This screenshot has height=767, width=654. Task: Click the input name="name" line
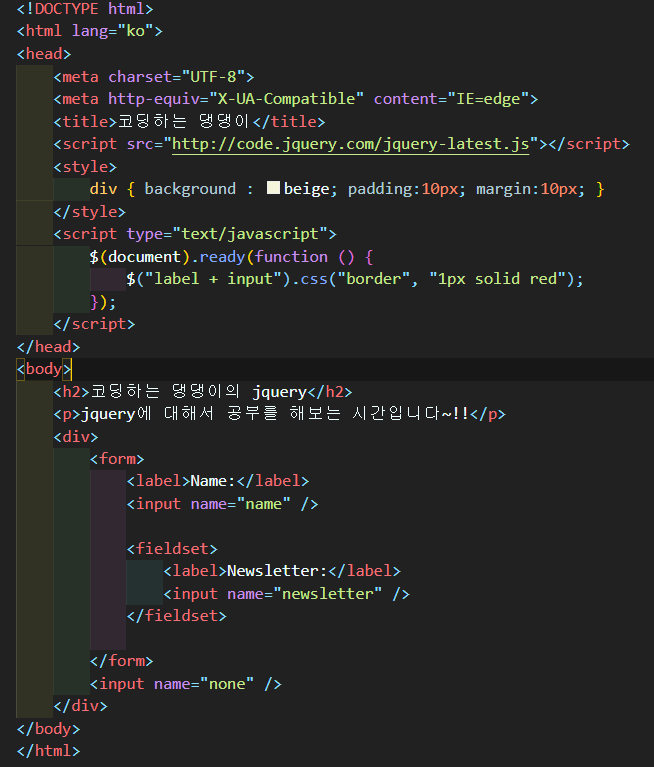223,504
